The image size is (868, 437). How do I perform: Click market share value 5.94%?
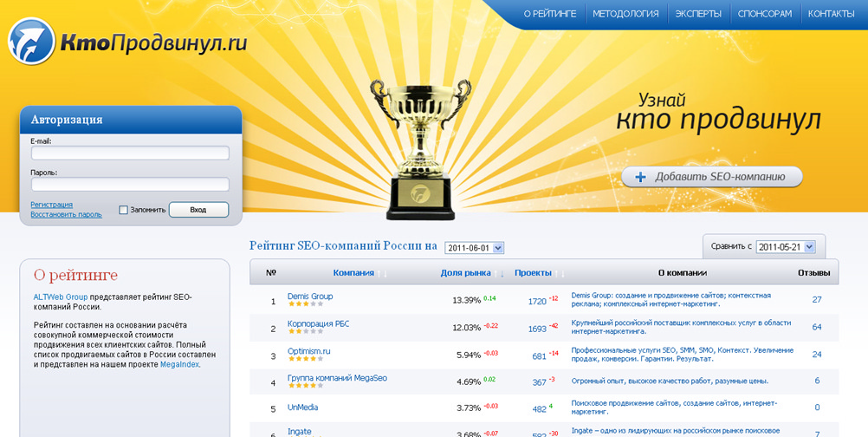coord(469,355)
